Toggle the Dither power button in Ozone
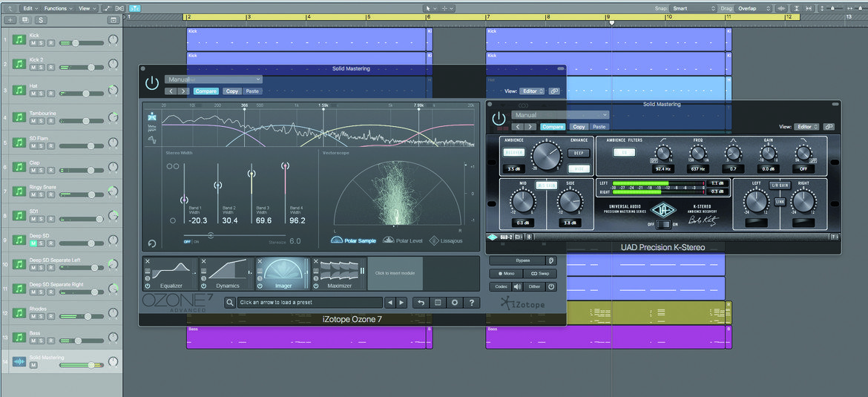Viewport: 868px width, 397px height. pyautogui.click(x=550, y=287)
